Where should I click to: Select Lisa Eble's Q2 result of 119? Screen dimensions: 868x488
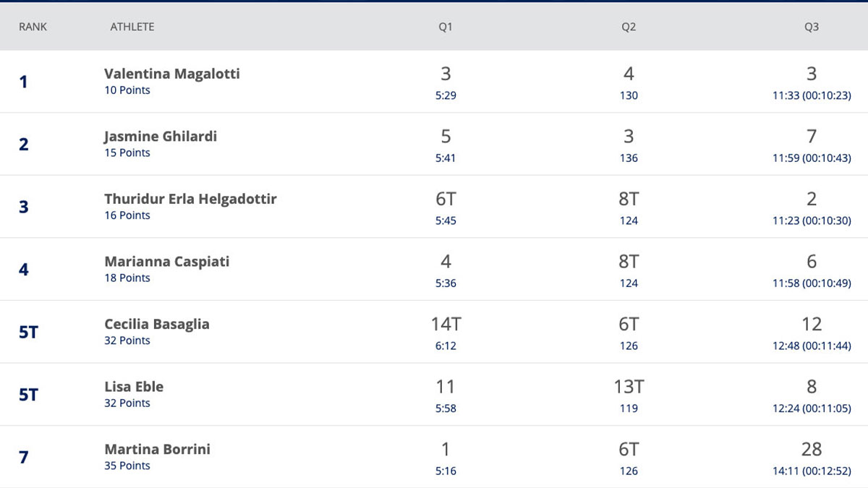(x=629, y=408)
